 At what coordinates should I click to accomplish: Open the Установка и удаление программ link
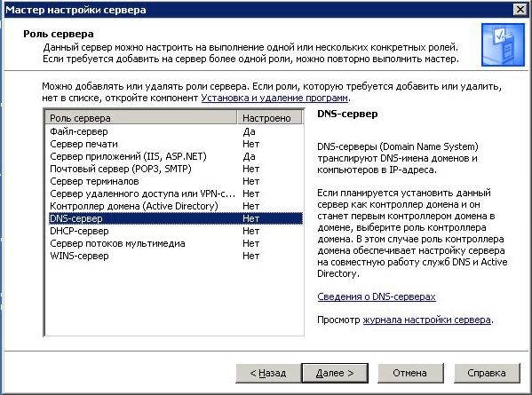point(274,98)
